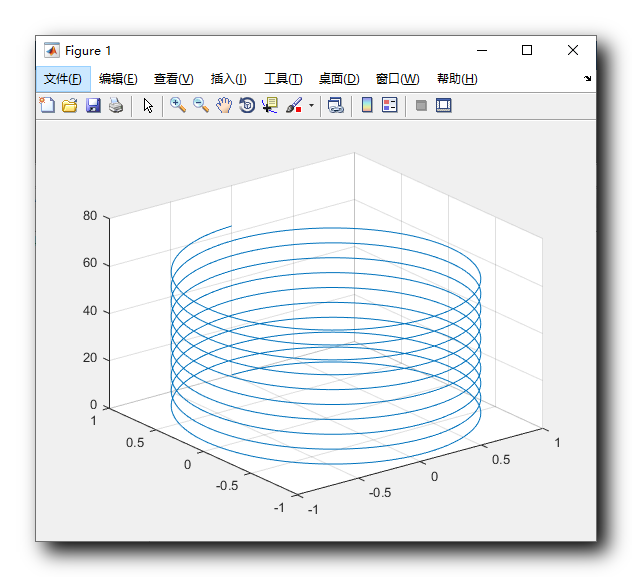Image resolution: width=632 pixels, height=577 pixels.
Task: Click the MATLAB logo in the title bar
Action: coord(52,50)
